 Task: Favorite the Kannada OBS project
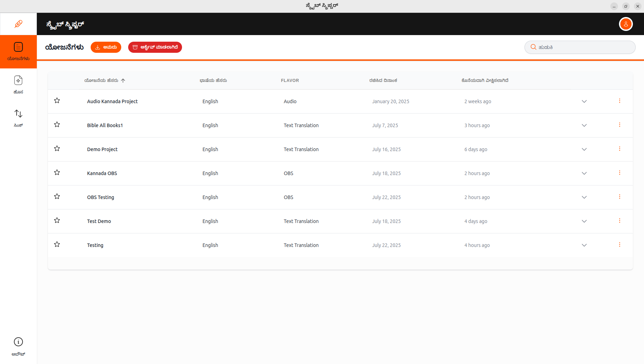[57, 172]
